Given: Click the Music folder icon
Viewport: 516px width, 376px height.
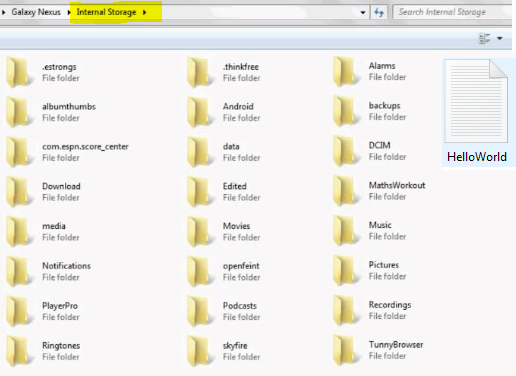Looking at the screenshot, I should pos(347,230).
